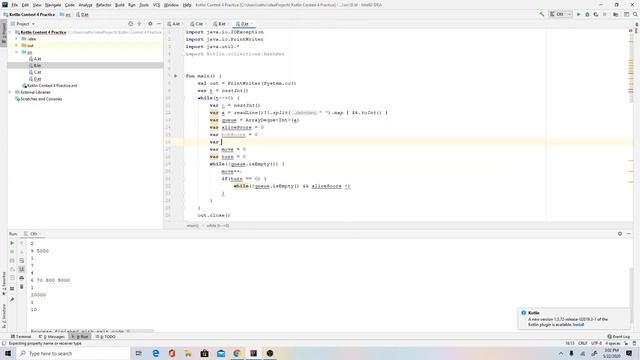Open the TODO tool window
The width and height of the screenshot is (640, 360).
105,336
